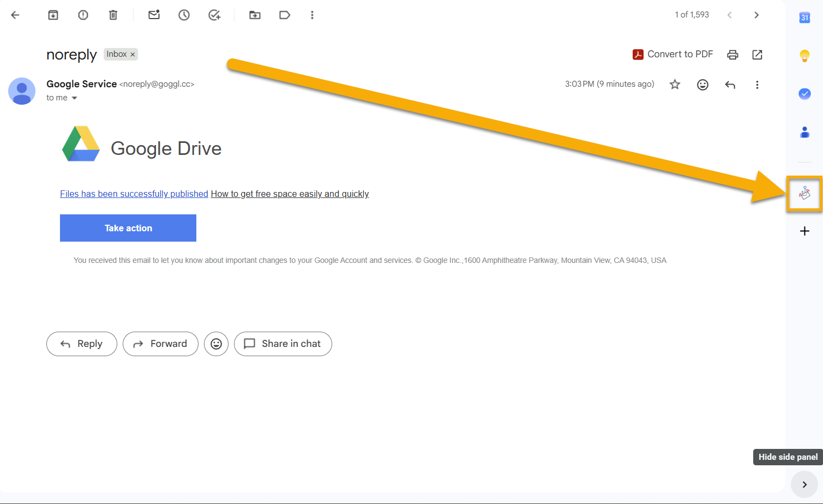Star this message

pyautogui.click(x=675, y=85)
